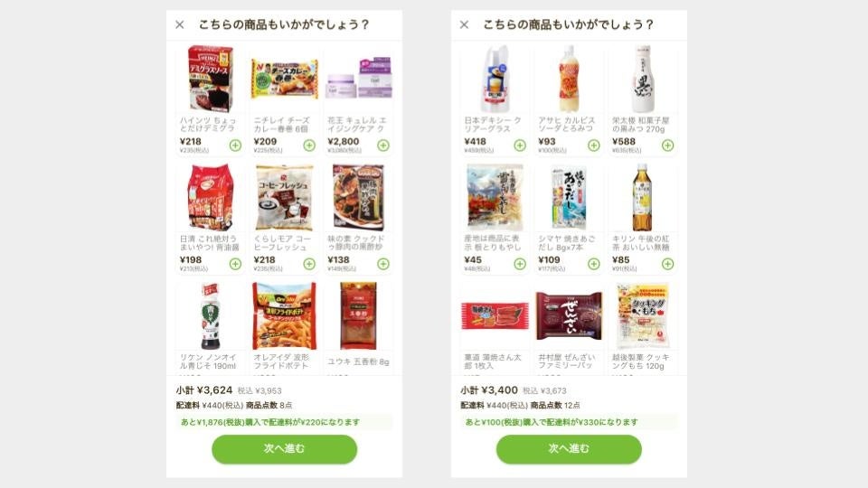This screenshot has height=488, width=868.
Task: View the Riken non-oil aojiso dressing product
Action: point(210,316)
